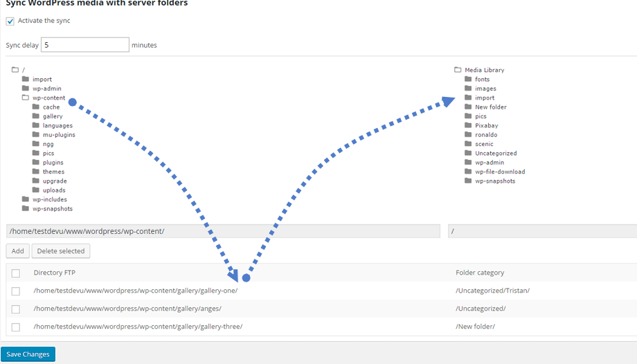Select the Media Library tree label

coord(484,70)
